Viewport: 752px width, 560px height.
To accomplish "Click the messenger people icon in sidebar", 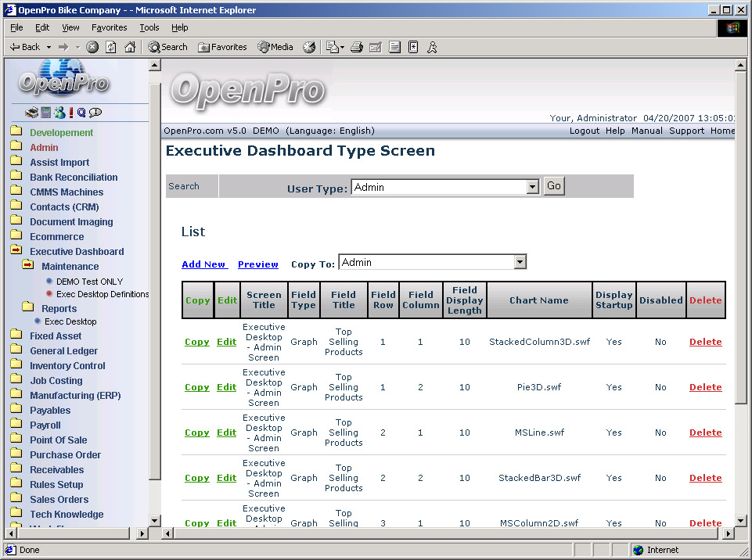I will pyautogui.click(x=59, y=113).
